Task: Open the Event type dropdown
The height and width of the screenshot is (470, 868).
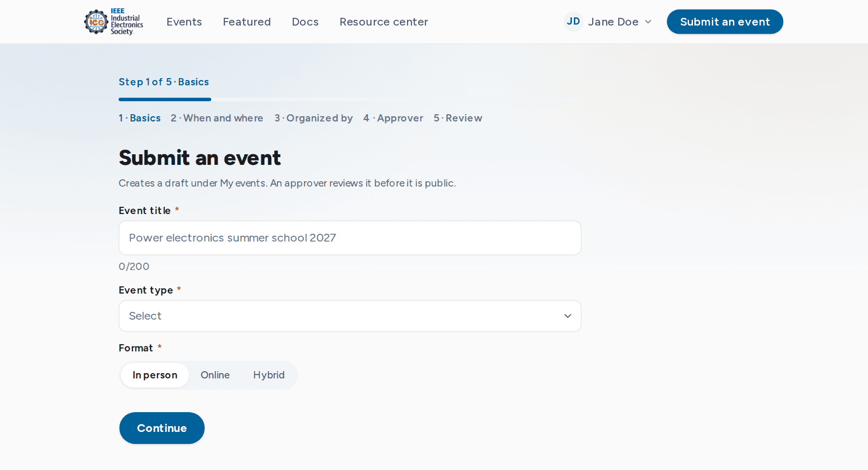Action: [350, 316]
